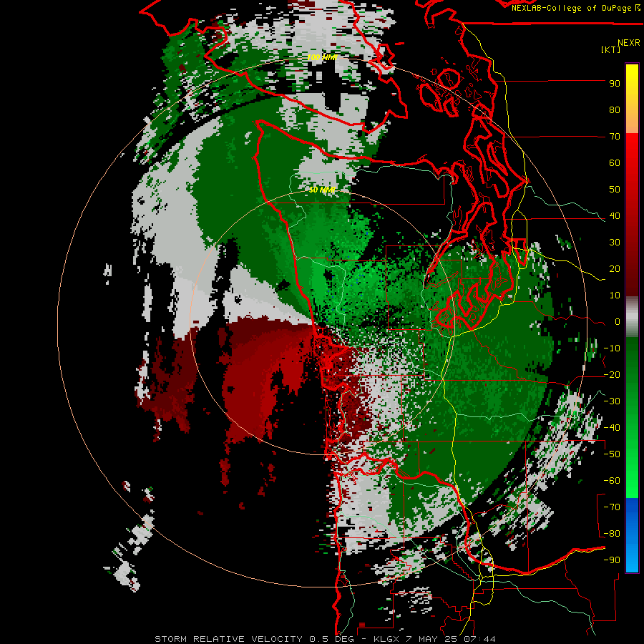Click the 60 value on velocity scale
This screenshot has height=644, width=644.
tap(615, 163)
